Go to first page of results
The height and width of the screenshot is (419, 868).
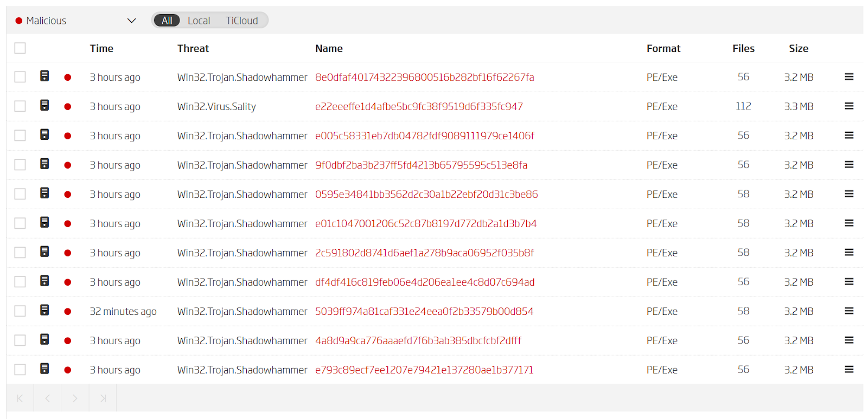click(x=20, y=398)
